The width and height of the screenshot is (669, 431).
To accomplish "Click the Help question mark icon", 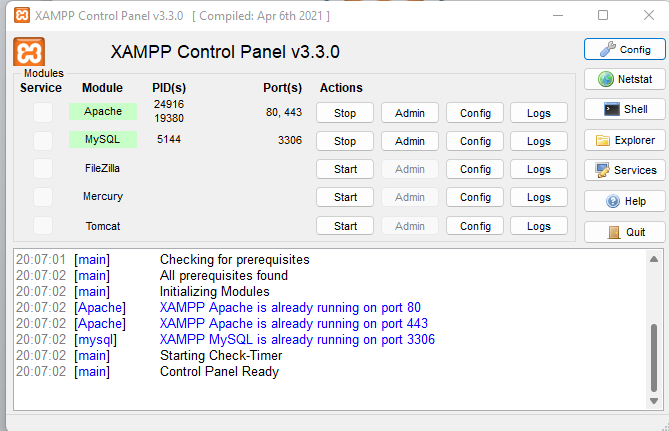I will click(x=613, y=201).
